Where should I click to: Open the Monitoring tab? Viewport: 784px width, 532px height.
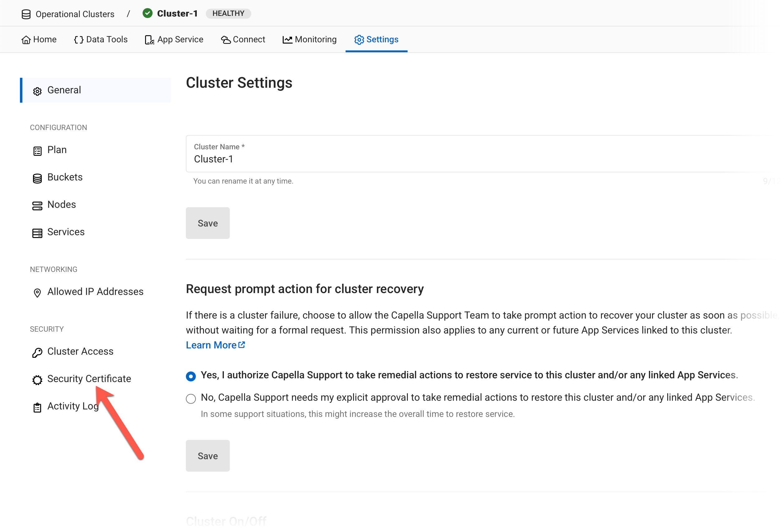pos(309,40)
